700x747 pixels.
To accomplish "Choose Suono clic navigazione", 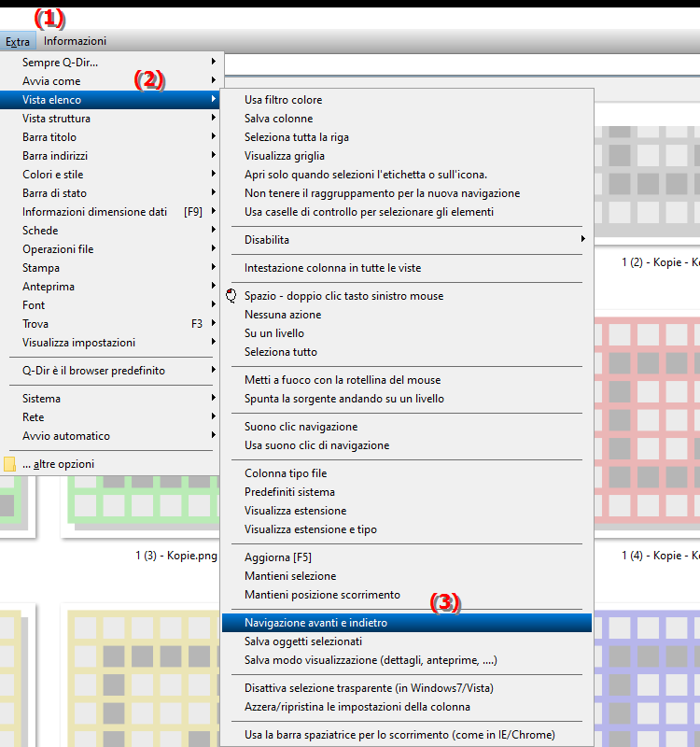I will (407, 427).
